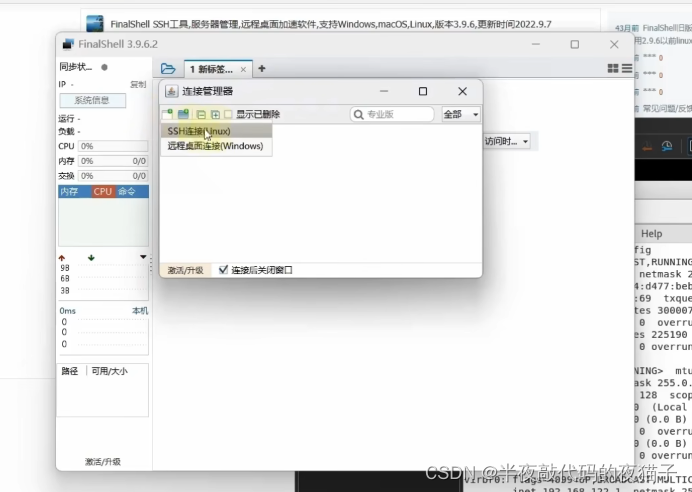Viewport: 692px width, 492px height.
Task: Collapse all with the minus-box icon
Action: [x=201, y=115]
